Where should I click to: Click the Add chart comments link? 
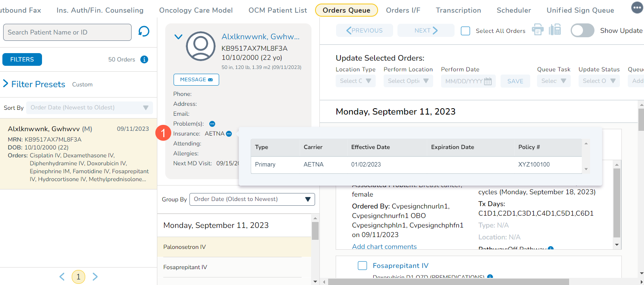tap(384, 247)
